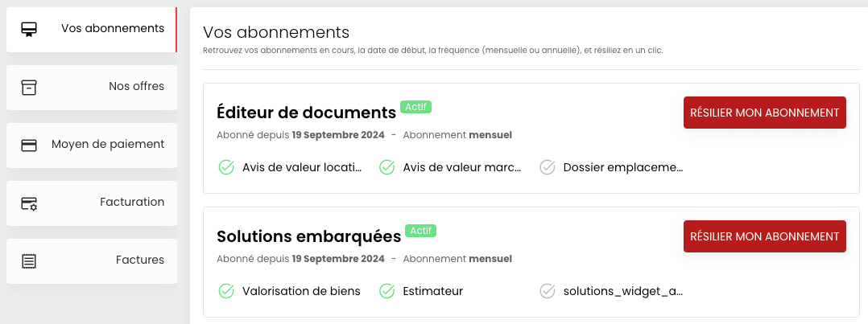
Task: Open the Vos abonnements menu item
Action: point(91,29)
